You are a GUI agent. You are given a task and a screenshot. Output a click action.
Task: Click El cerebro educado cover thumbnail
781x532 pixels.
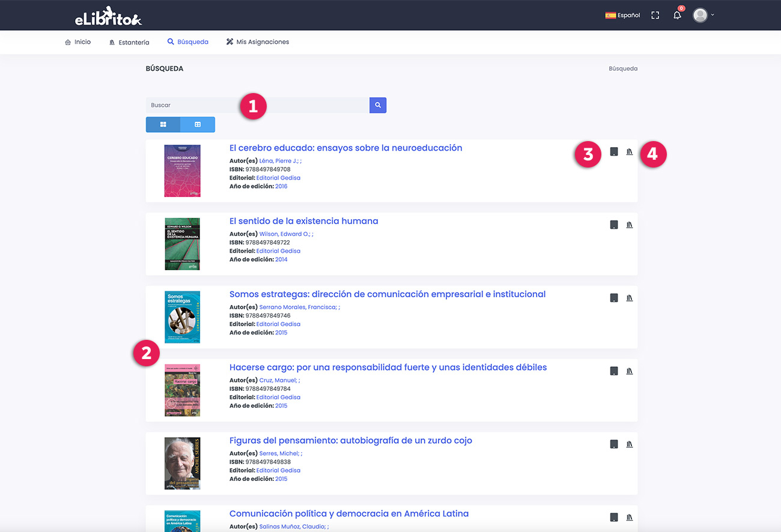182,171
